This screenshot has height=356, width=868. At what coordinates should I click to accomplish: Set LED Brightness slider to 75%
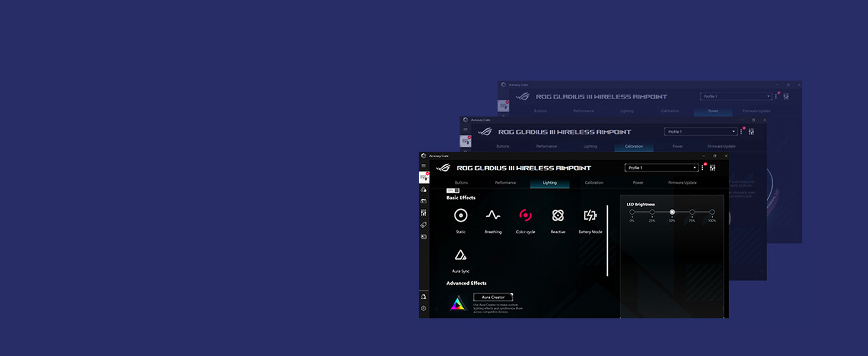(x=692, y=212)
